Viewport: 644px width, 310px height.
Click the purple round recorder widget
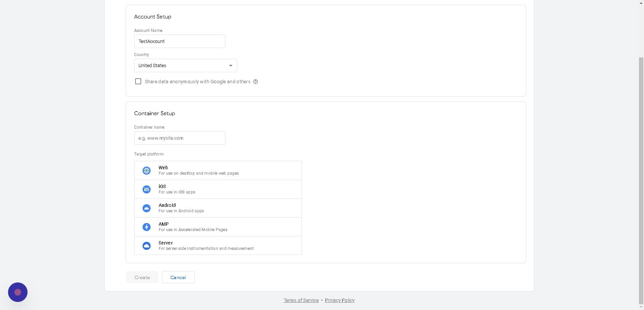click(x=18, y=292)
